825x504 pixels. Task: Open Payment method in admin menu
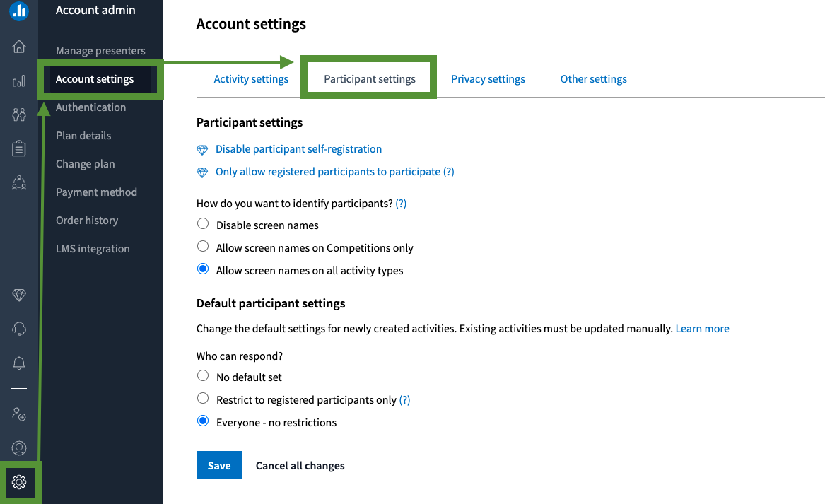[x=96, y=192]
